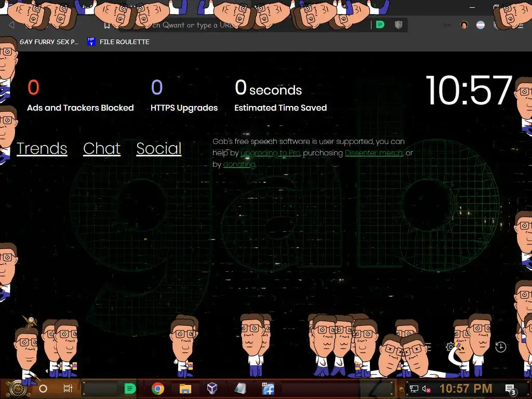Open the Trends link
The width and height of the screenshot is (532, 399).
(x=42, y=149)
